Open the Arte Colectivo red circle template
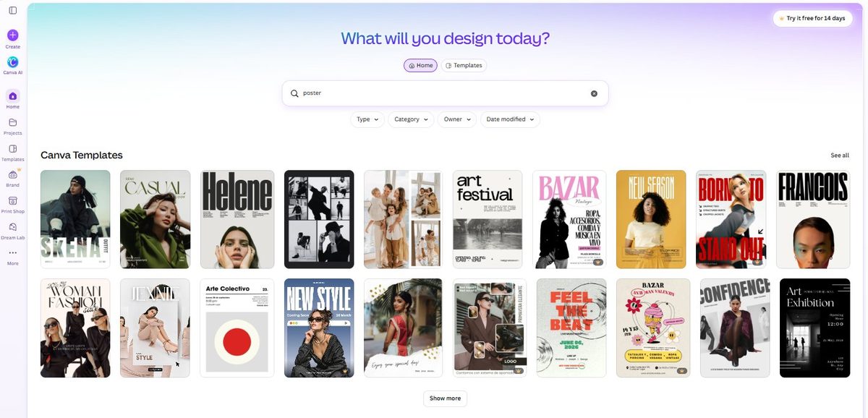 click(x=237, y=328)
